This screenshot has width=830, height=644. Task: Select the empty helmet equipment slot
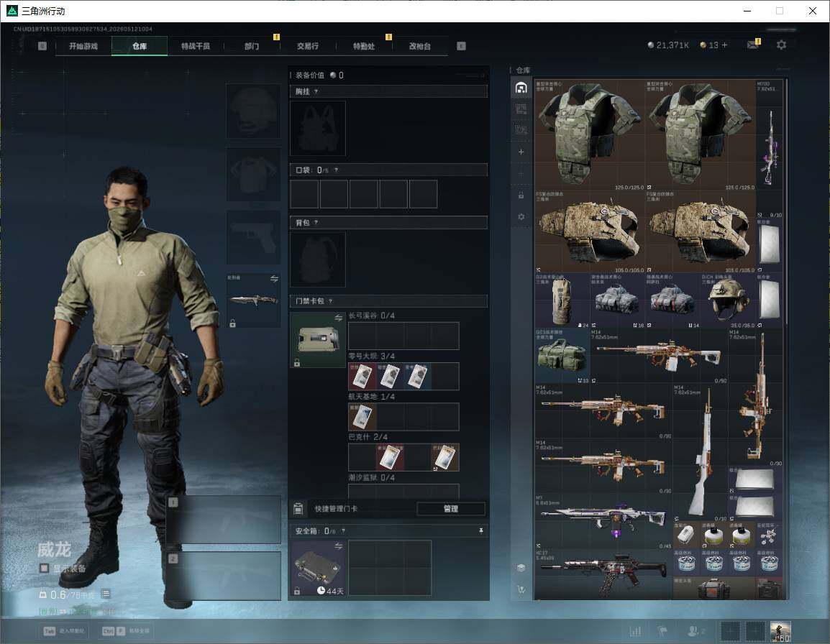coord(253,111)
